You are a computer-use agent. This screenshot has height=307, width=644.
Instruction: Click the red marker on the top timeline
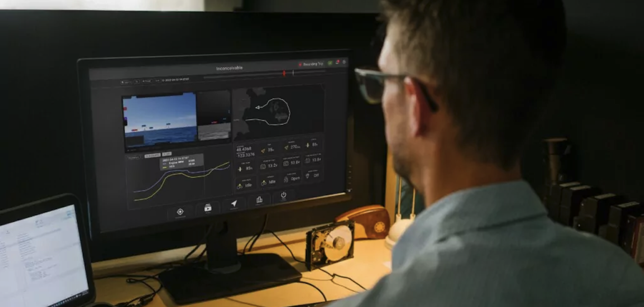click(x=284, y=73)
